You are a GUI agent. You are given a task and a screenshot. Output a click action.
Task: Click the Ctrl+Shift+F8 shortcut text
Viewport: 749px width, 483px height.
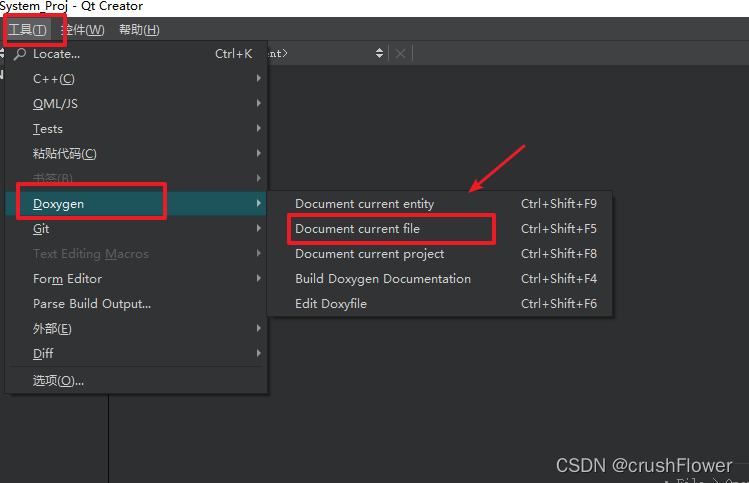coord(559,253)
